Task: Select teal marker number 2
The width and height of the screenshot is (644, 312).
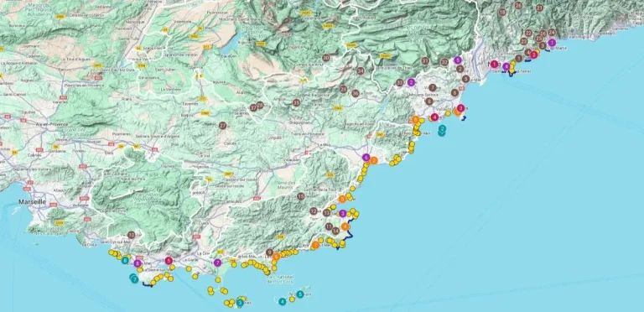Action: tap(442, 129)
